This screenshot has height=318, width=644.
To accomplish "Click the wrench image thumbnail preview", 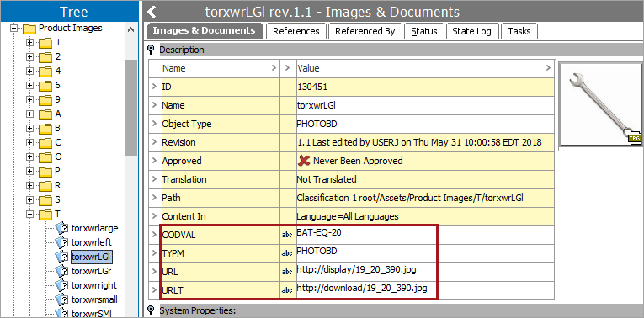I will (601, 104).
